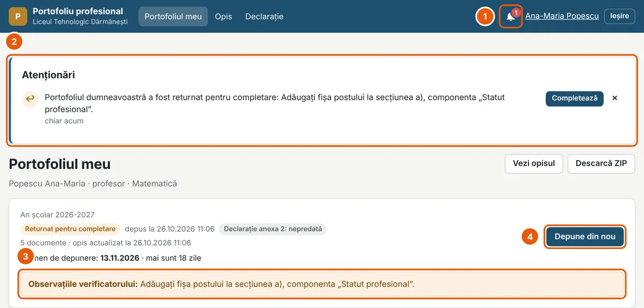This screenshot has height=308, width=644.
Task: Click the app logo "P" icon
Action: pos(18,16)
